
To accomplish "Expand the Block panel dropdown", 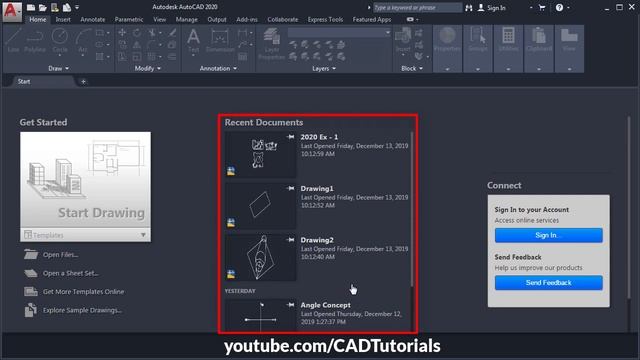I will pyautogui.click(x=412, y=69).
